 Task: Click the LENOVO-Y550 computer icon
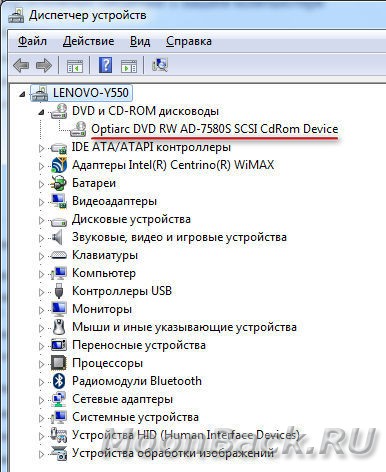coord(40,93)
